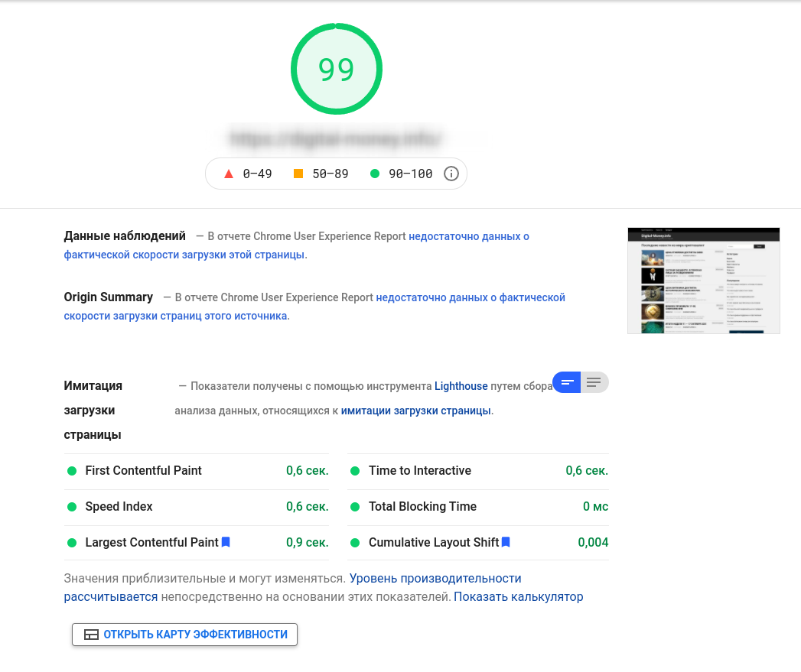Click the green status dot beside Speed Index
The width and height of the screenshot is (801, 672).
point(72,507)
